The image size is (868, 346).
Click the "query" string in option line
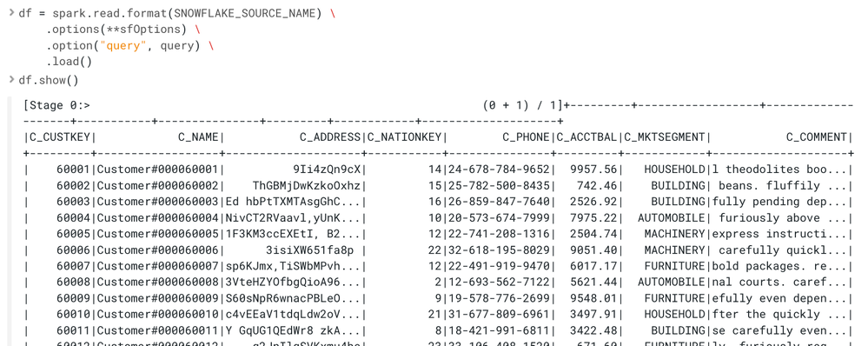(x=123, y=45)
